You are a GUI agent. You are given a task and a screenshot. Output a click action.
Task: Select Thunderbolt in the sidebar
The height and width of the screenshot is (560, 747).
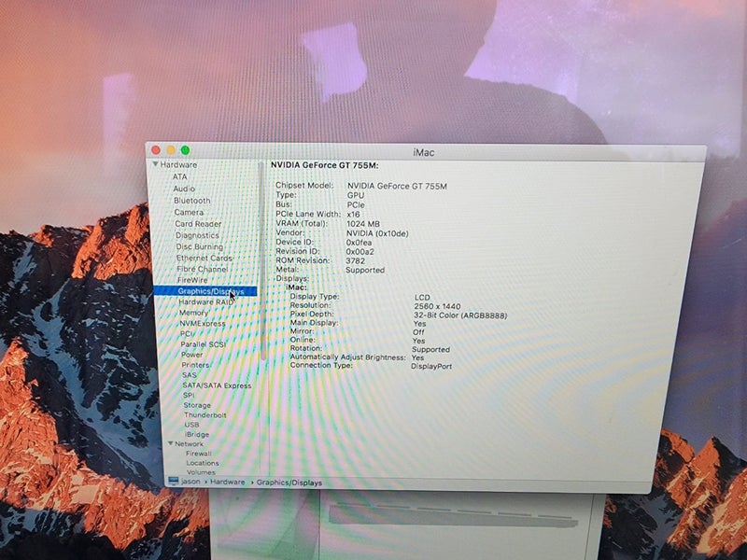(205, 415)
